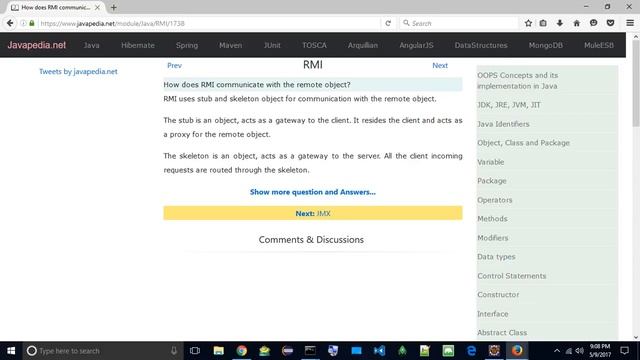Click the Task View icon on taskbar
The image size is (640, 360).
coord(195,351)
